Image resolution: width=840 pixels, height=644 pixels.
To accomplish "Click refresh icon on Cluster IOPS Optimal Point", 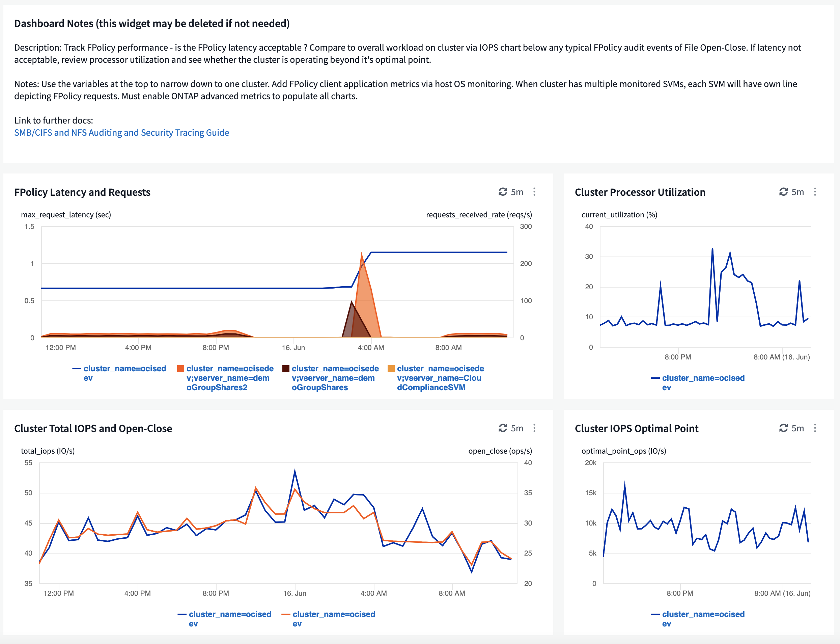I will (x=783, y=428).
